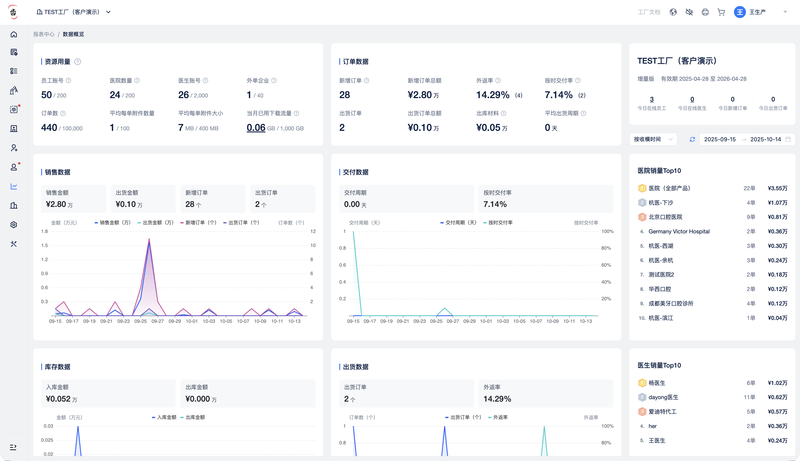Toggle 入库金额 legend in inventory chart

coord(165,417)
